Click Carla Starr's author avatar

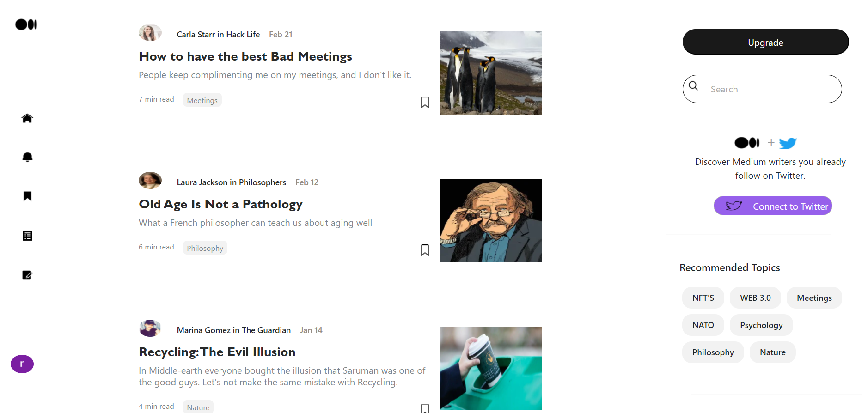tap(150, 33)
